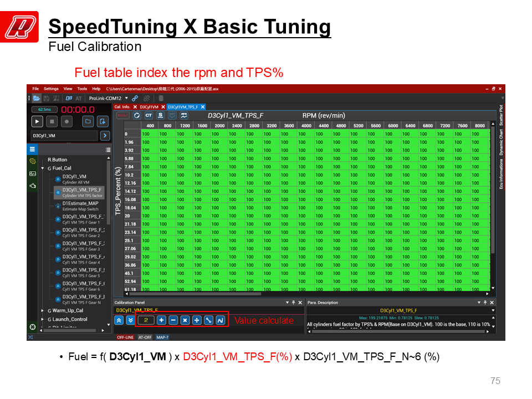532x399 pixels.
Task: Click the multiply value button
Action: coord(185,320)
